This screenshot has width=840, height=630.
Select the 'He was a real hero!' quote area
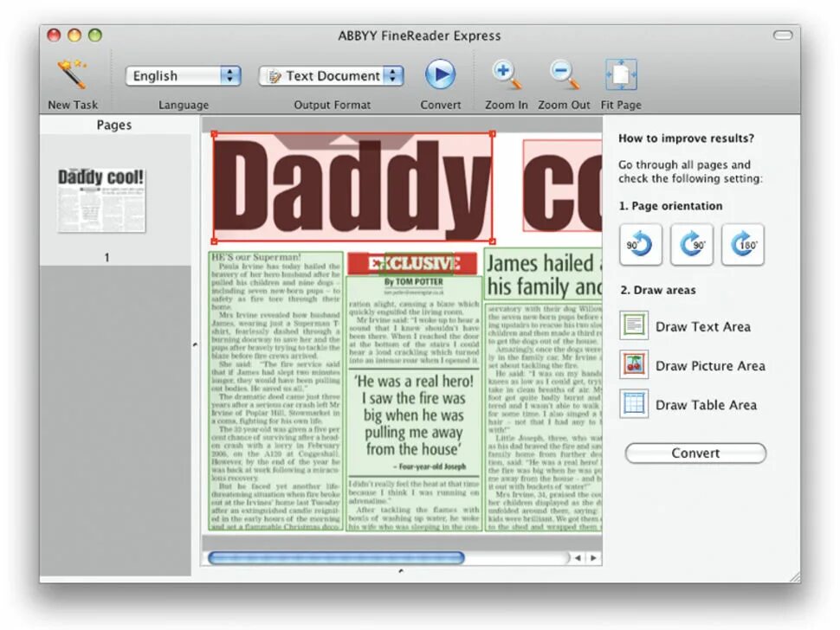click(414, 423)
